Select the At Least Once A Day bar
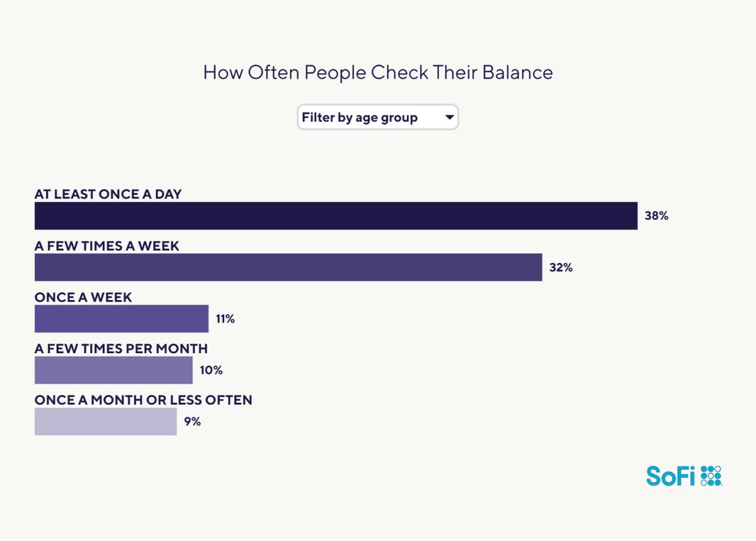 336,216
